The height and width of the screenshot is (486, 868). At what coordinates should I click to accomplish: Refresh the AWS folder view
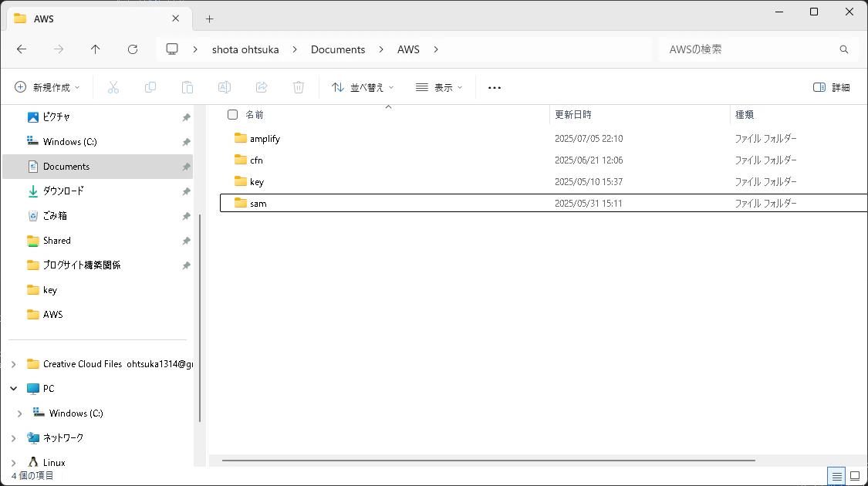[133, 49]
